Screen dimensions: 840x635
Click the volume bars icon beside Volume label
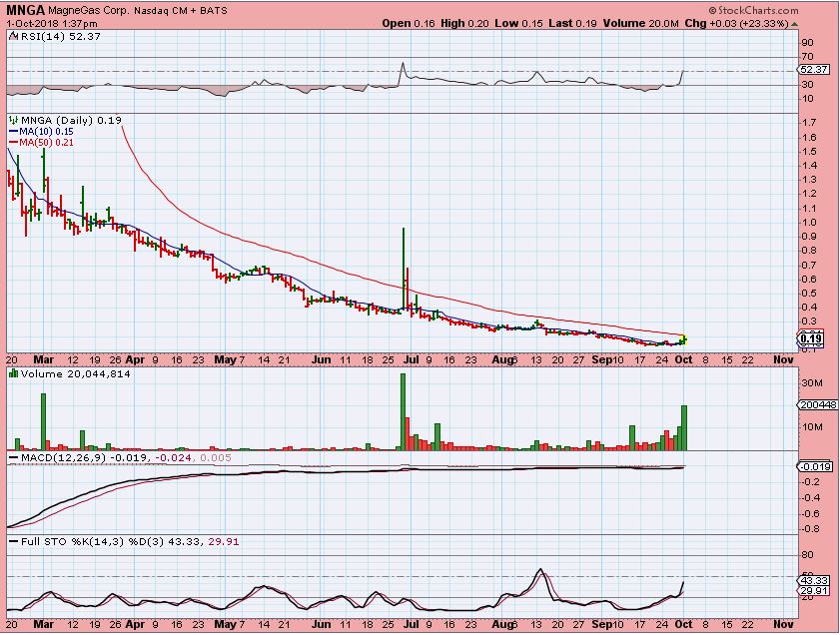point(14,373)
